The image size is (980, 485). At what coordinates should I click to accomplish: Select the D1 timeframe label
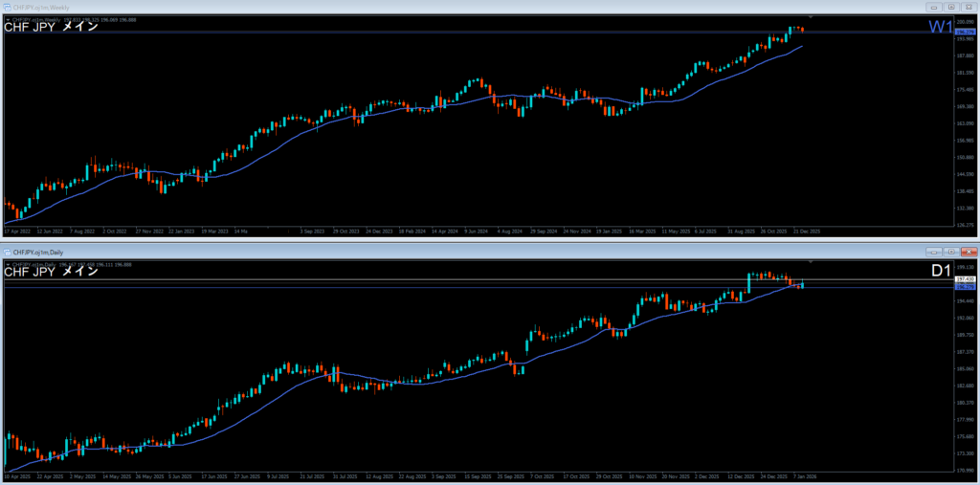[x=941, y=272]
